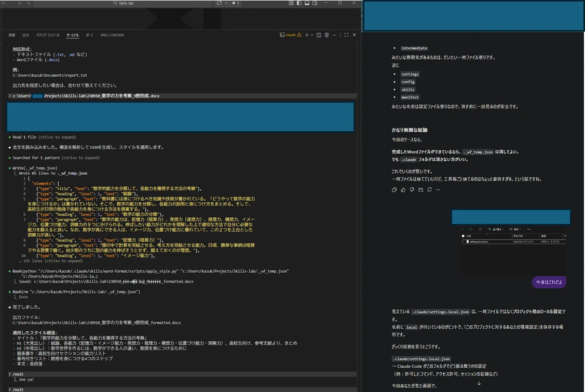
Task: Click the save-to-project icon under response
Action: [x=421, y=190]
